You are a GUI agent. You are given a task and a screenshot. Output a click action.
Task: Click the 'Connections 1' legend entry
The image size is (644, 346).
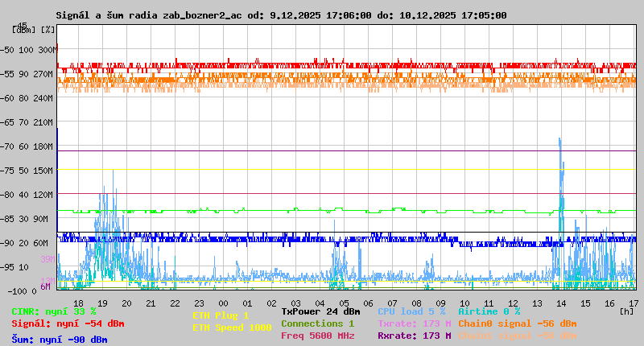pos(317,323)
